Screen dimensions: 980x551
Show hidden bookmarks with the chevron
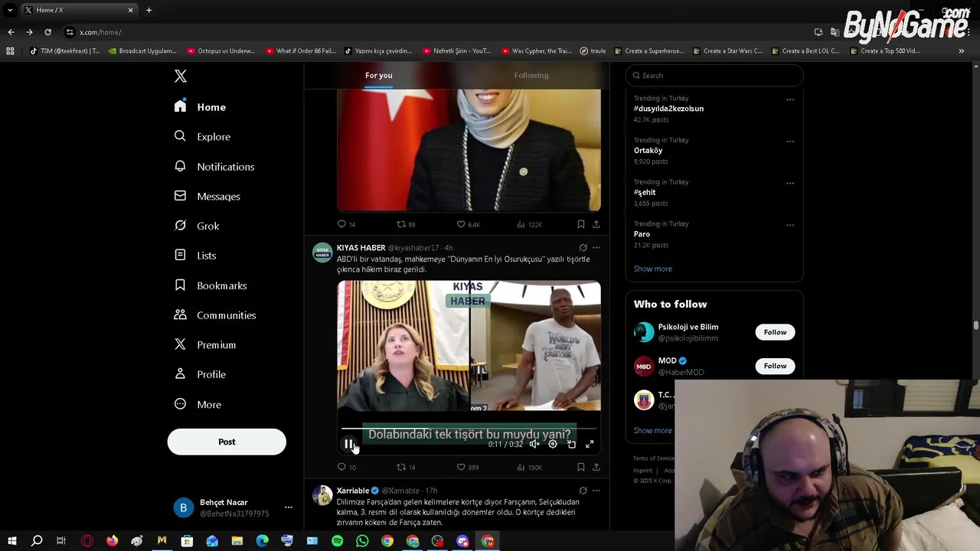(961, 51)
